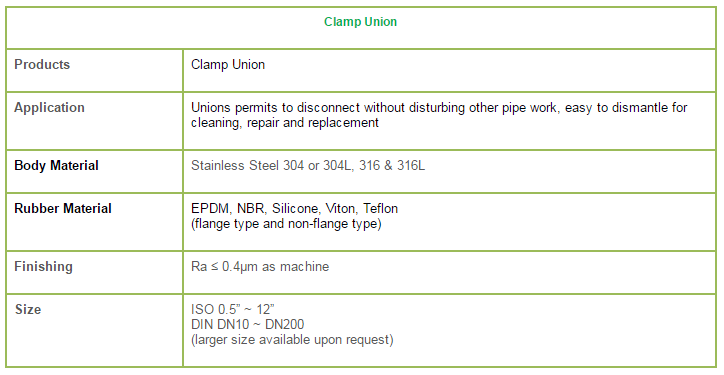Click the 316 & 316L text
Image resolution: width=724 pixels, height=375 pixels.
point(392,165)
